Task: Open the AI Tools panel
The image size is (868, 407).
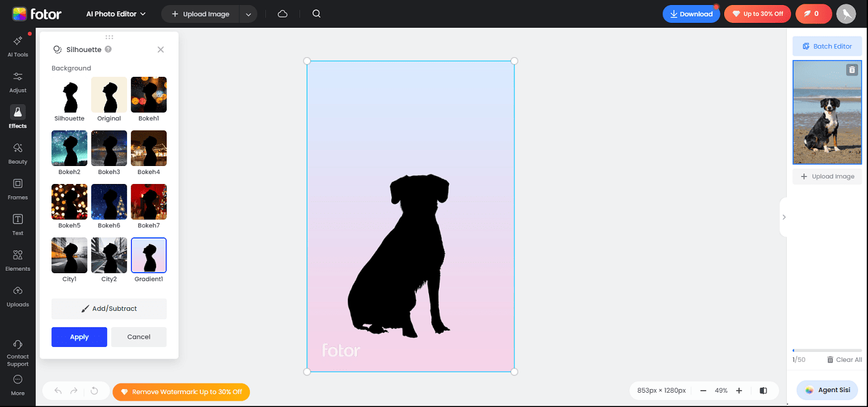Action: tap(18, 45)
